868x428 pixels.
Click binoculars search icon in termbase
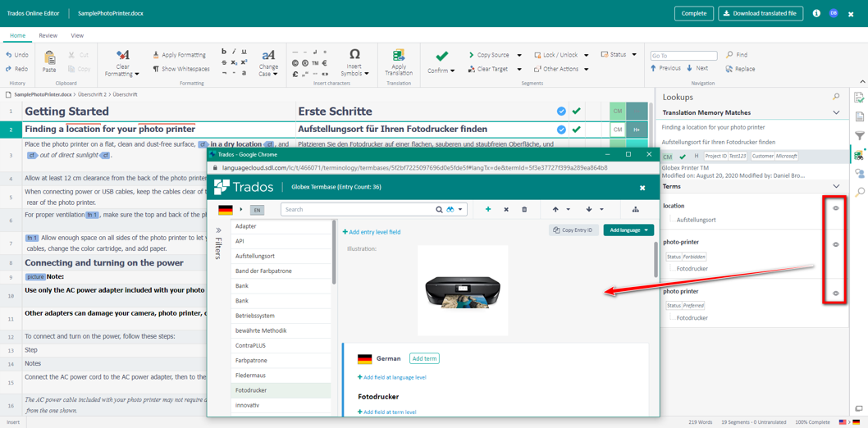(450, 210)
